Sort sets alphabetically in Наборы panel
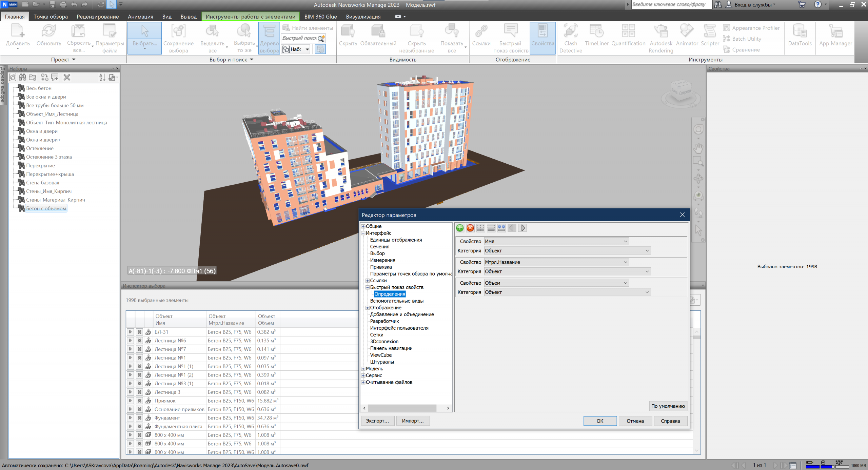Screen dimensions: 868x470 [x=102, y=77]
